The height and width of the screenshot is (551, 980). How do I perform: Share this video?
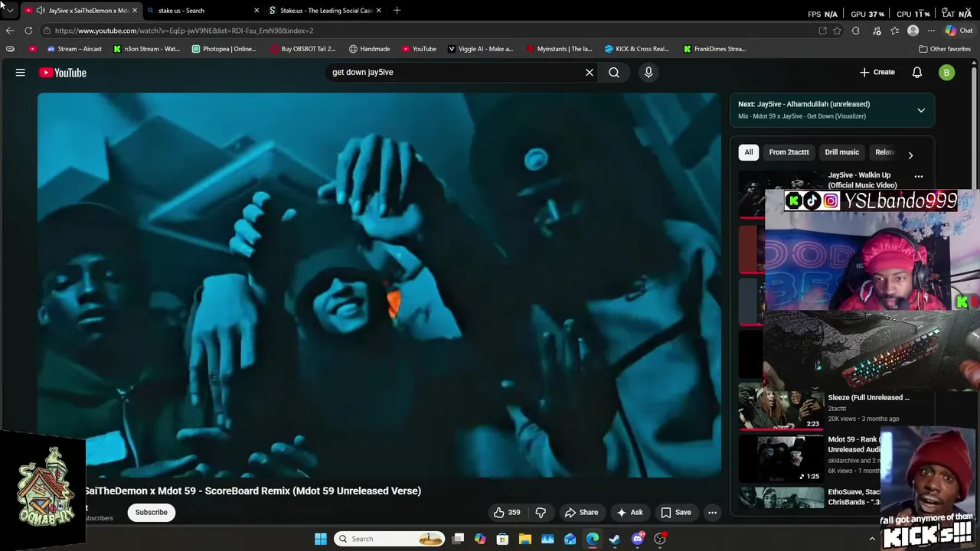(581, 513)
